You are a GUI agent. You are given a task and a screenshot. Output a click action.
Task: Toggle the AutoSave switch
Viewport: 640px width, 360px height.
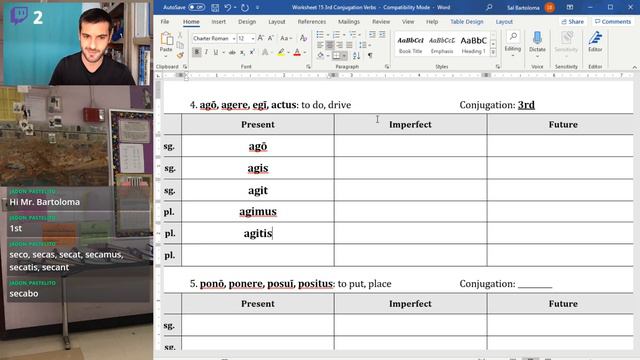coord(196,7)
